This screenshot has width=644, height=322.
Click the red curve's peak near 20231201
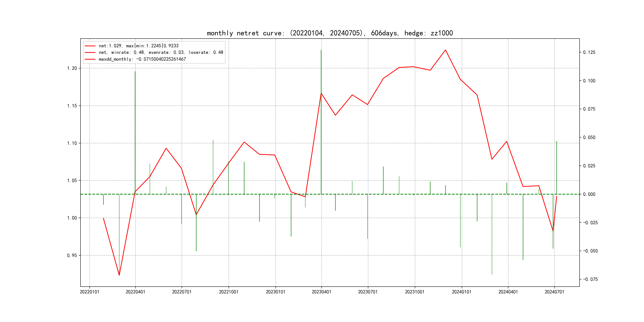[x=445, y=50]
